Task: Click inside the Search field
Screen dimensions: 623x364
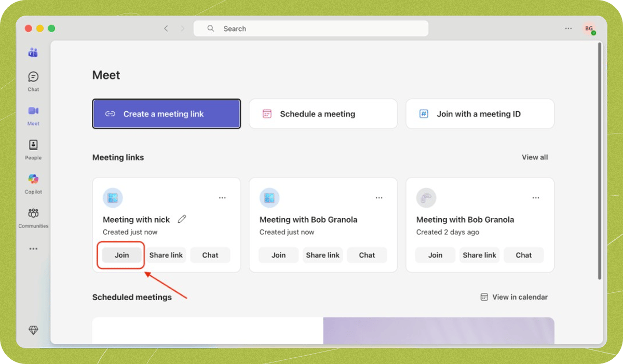Action: pos(311,29)
